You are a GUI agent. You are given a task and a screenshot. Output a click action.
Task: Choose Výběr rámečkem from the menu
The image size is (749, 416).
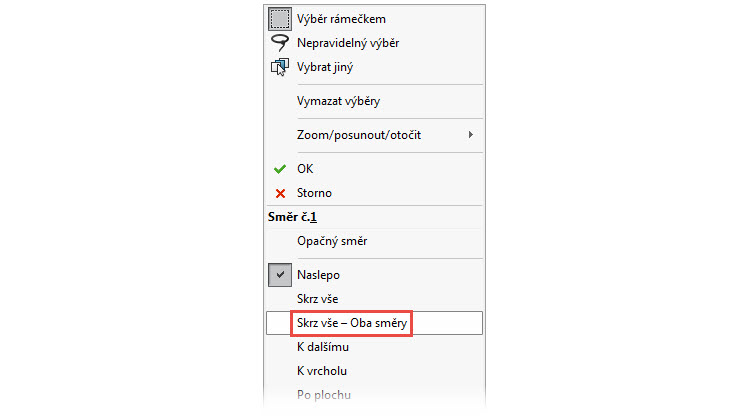tap(341, 18)
